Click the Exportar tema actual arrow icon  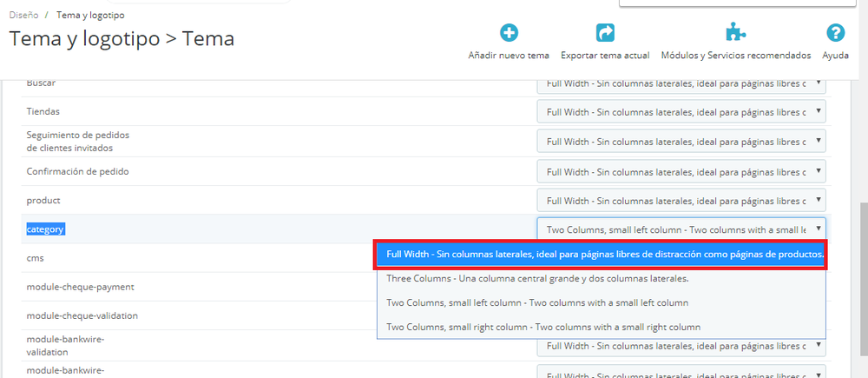coord(605,33)
